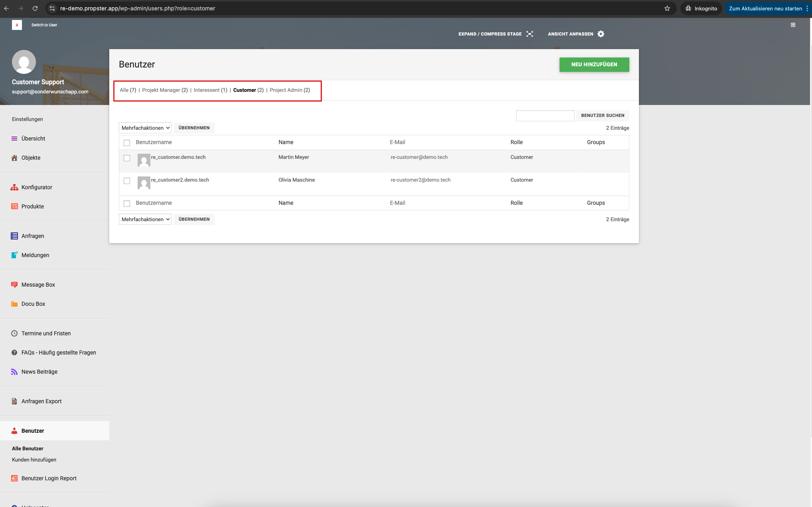This screenshot has width=812, height=507.
Task: Click the browser address bar URL
Action: pyautogui.click(x=138, y=8)
